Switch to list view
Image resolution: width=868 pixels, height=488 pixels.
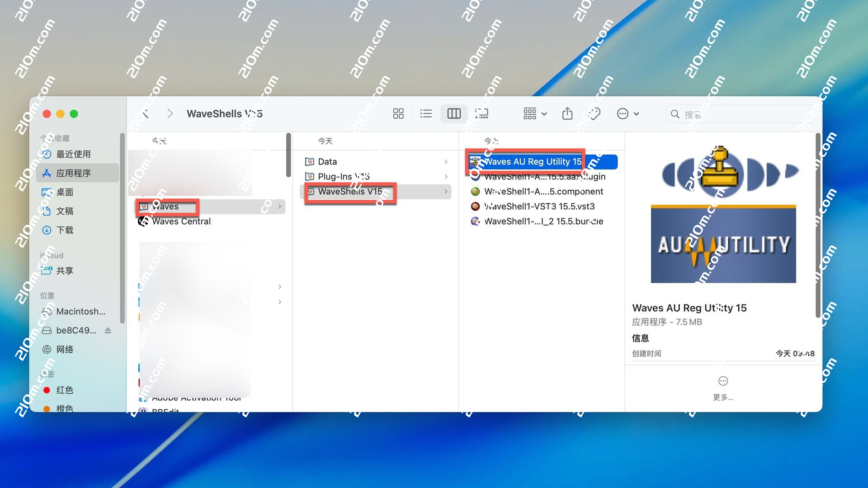click(x=426, y=113)
